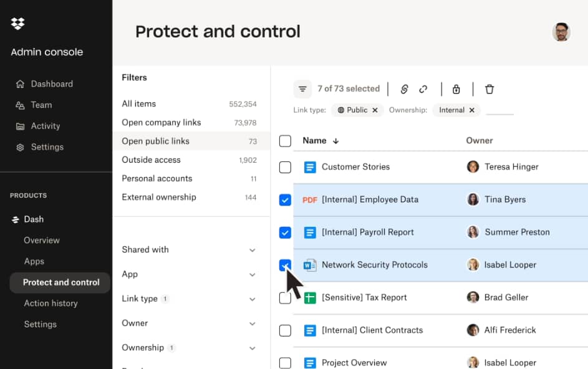The height and width of the screenshot is (369, 588).
Task: Click the Settings gear icon in the sidebar
Action: pos(19,147)
